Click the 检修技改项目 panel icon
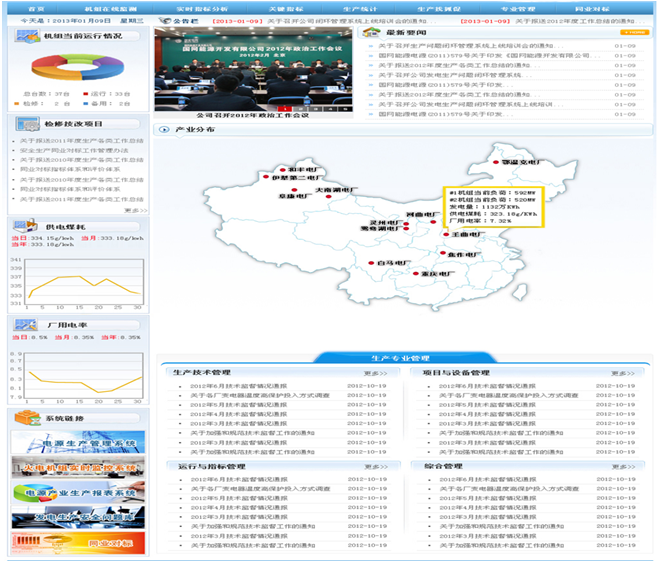The height and width of the screenshot is (561, 657). click(28, 124)
